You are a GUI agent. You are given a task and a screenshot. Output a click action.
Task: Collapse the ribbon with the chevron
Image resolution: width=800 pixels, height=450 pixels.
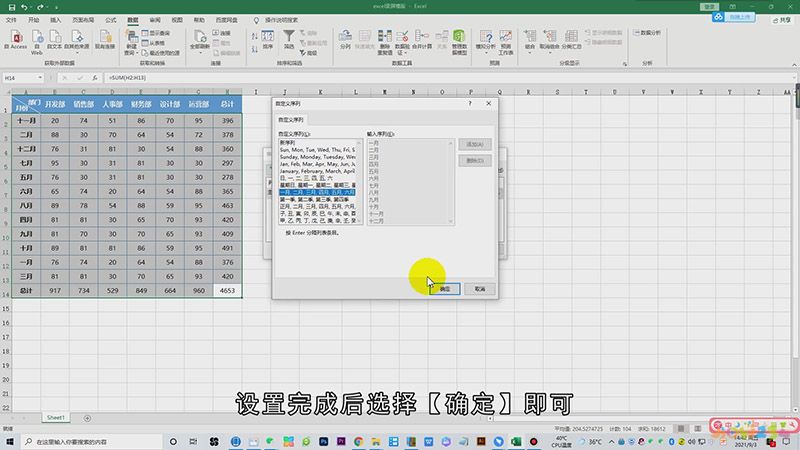click(x=794, y=65)
